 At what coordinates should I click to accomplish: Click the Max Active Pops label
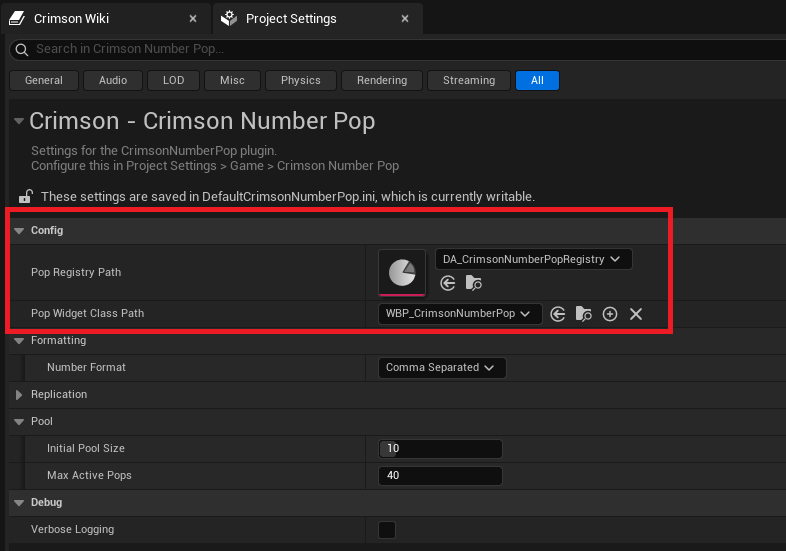[x=89, y=475]
